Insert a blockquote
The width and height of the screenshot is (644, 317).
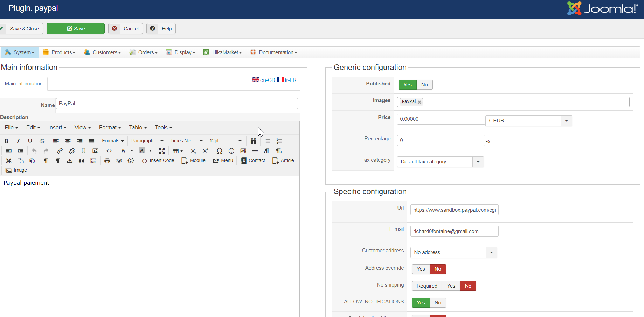click(x=82, y=161)
